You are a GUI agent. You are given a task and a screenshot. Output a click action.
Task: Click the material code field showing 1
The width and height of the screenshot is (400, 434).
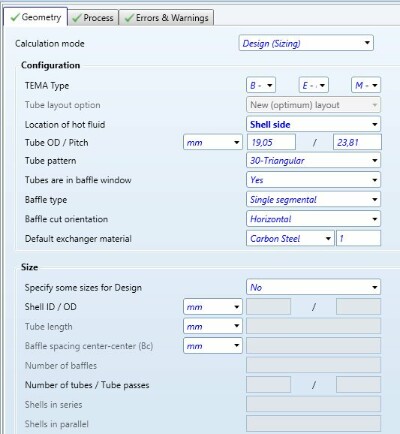click(358, 239)
